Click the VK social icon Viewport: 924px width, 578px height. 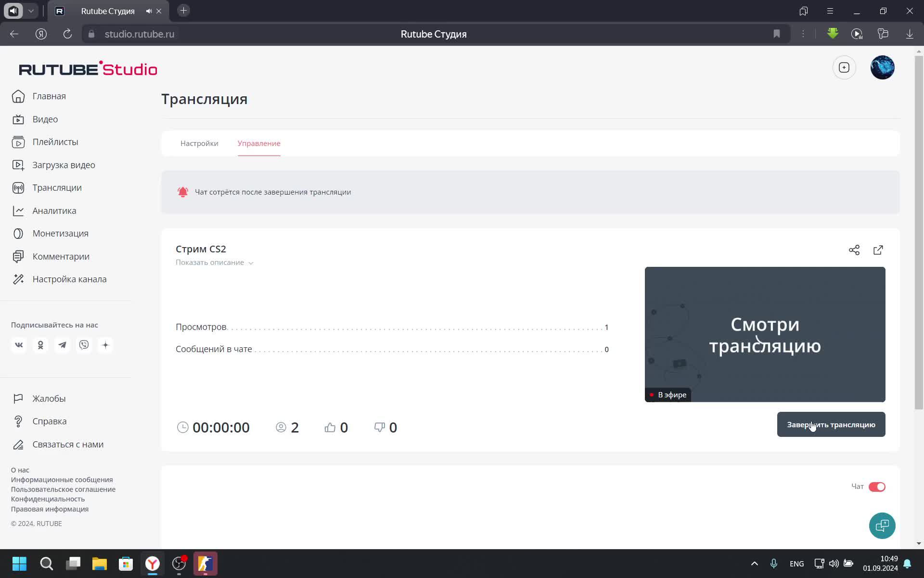coord(19,345)
